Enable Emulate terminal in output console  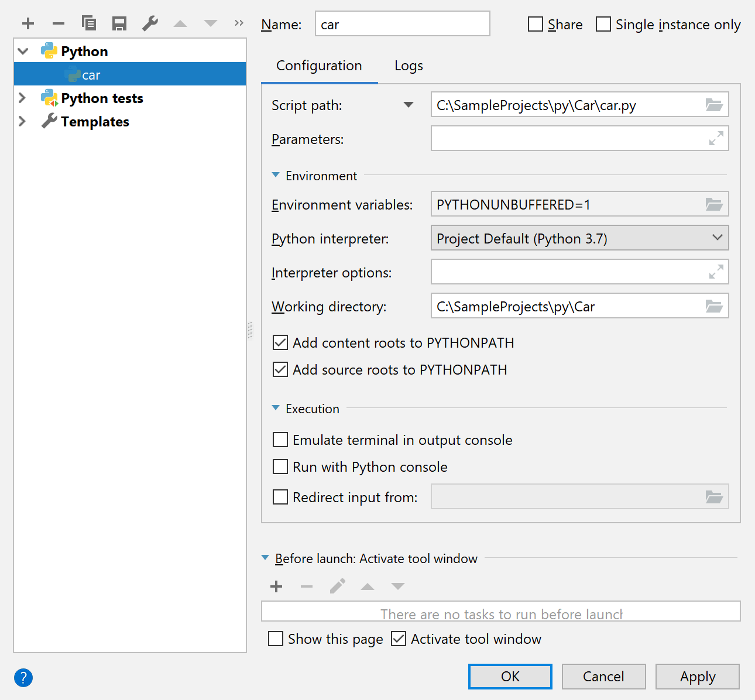[x=280, y=440]
